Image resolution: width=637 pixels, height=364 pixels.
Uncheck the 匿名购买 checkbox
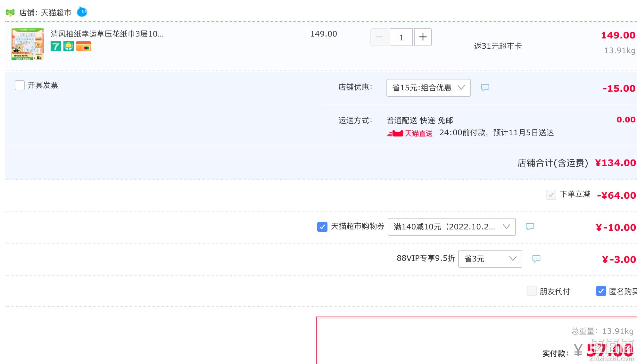(601, 291)
